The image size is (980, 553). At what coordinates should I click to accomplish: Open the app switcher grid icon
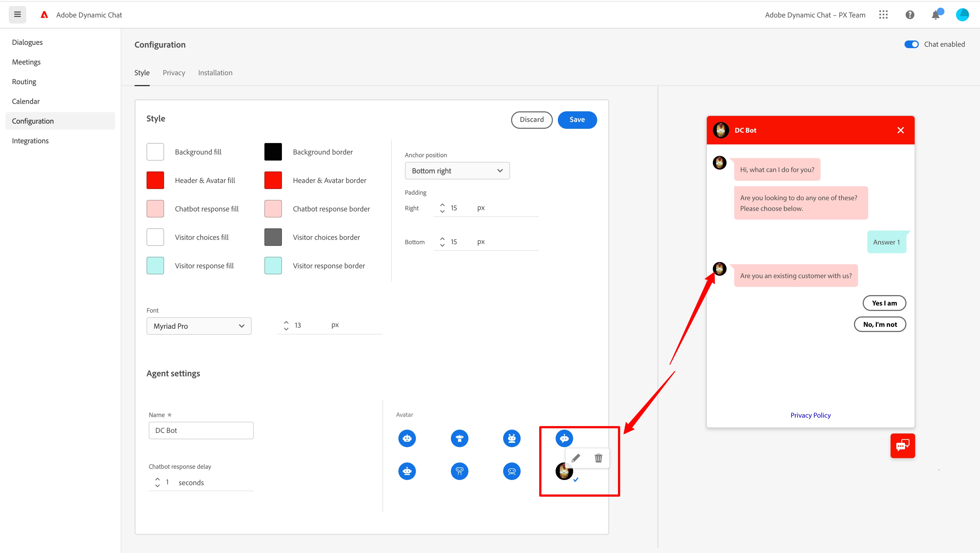[x=883, y=15]
